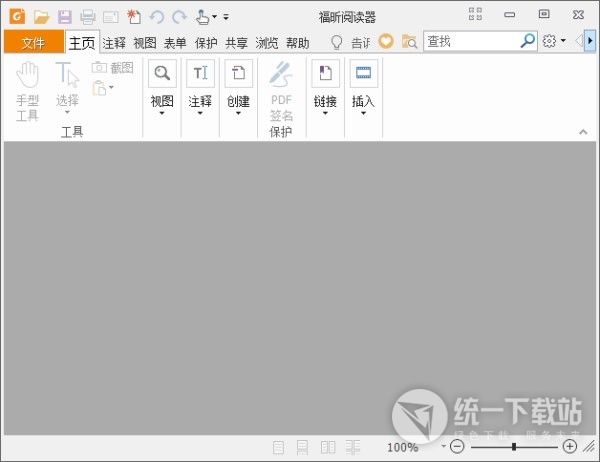The image size is (600, 462).
Task: Switch to facing pages view
Action: pos(328,447)
